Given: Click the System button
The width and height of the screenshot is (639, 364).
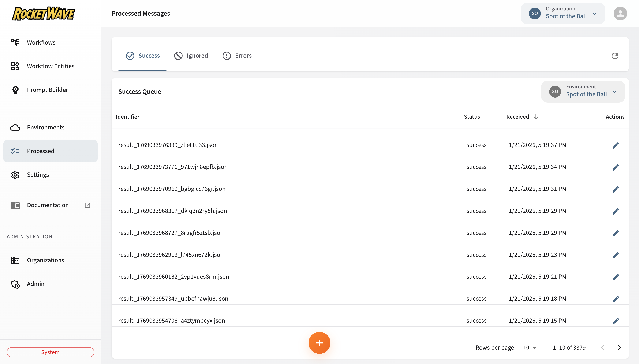Looking at the screenshot, I should 50,352.
